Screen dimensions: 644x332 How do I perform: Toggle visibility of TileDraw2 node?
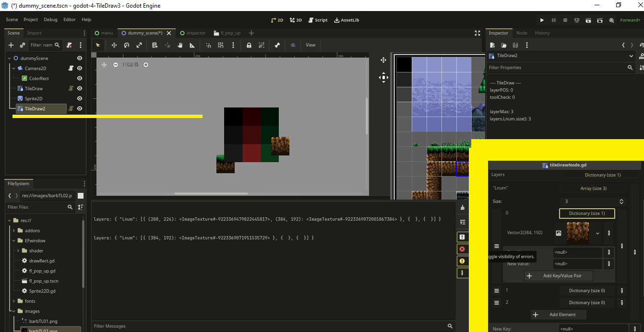pos(80,108)
